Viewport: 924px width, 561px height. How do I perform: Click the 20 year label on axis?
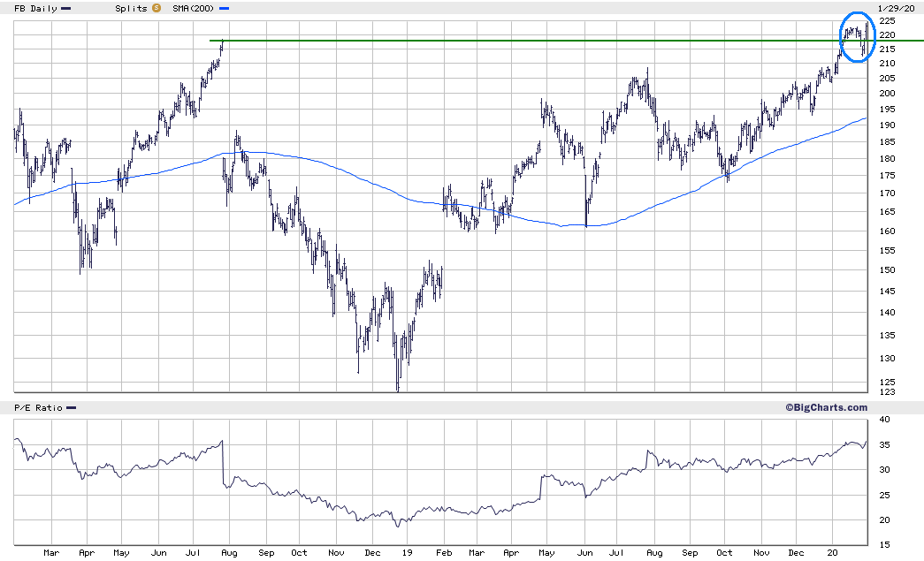832,553
